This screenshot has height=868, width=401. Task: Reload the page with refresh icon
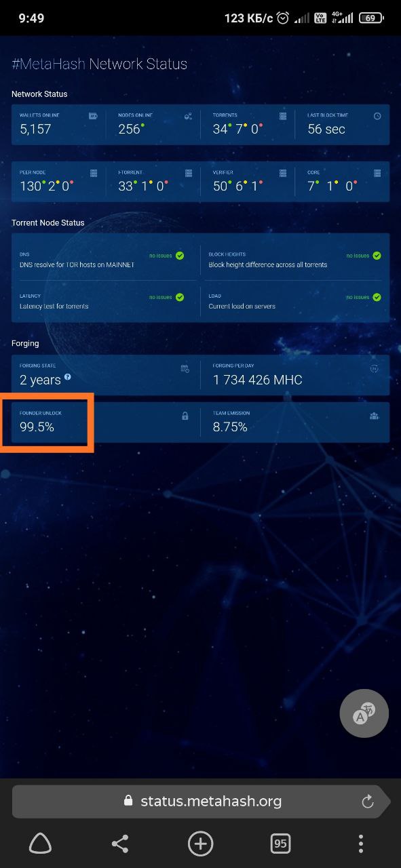368,802
